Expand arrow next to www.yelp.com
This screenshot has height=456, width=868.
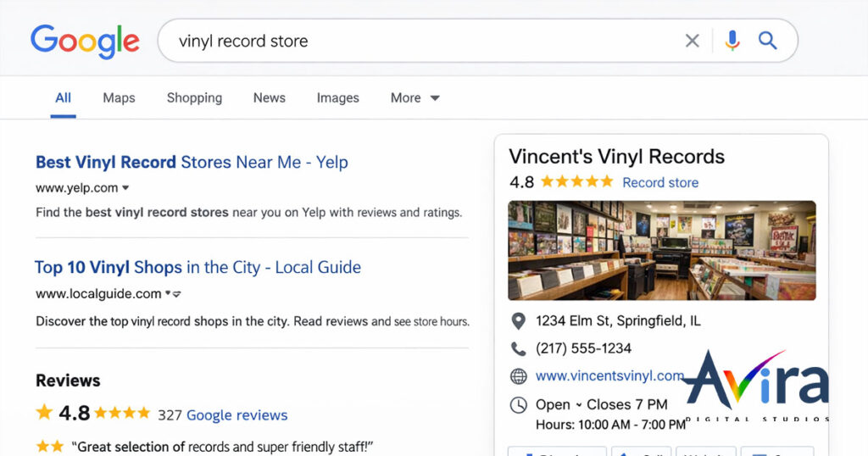(125, 188)
